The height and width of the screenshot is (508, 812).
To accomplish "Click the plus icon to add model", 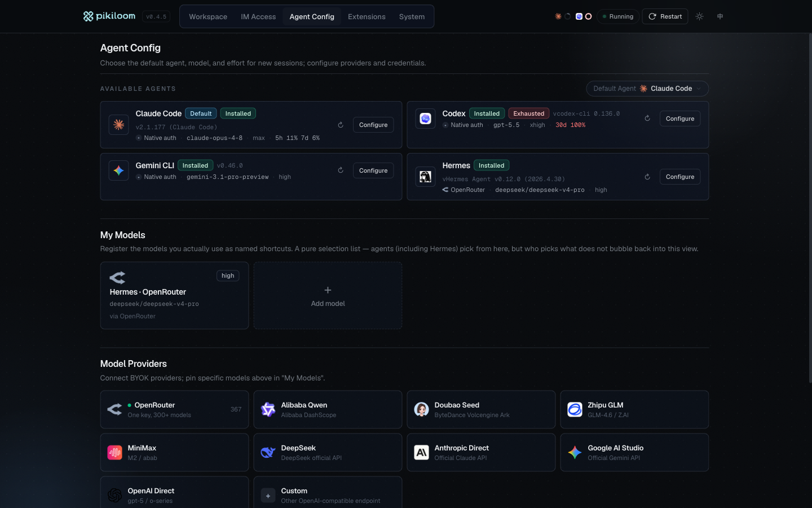I will [328, 290].
